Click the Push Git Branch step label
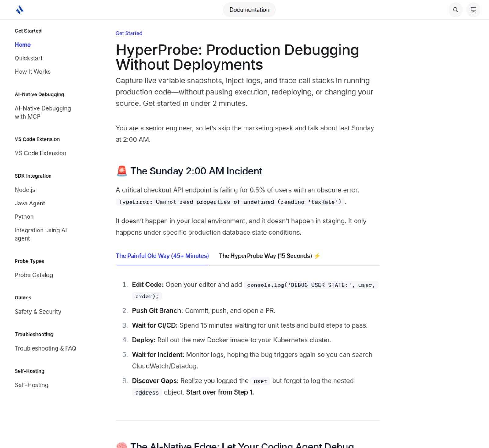 [157, 310]
